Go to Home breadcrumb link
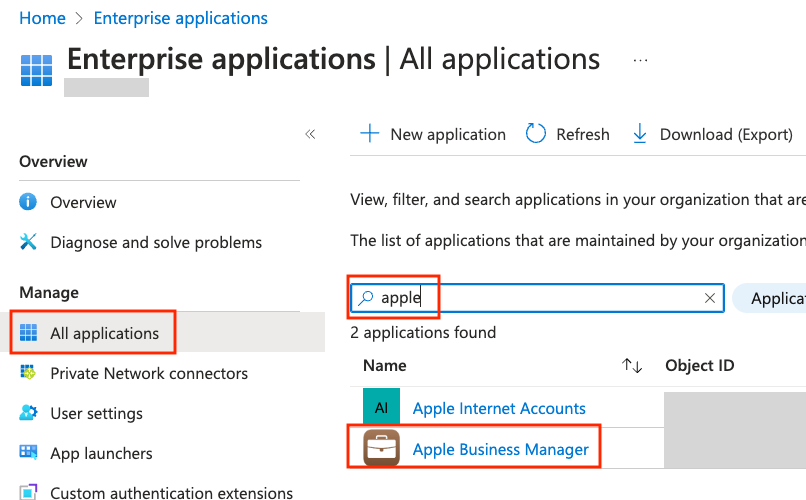The width and height of the screenshot is (806, 500). pos(42,18)
